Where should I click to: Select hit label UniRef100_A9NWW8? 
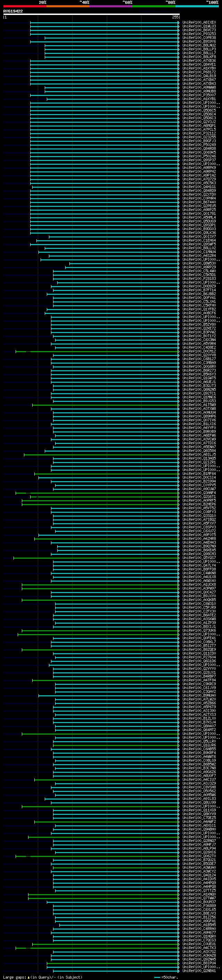click(x=199, y=88)
